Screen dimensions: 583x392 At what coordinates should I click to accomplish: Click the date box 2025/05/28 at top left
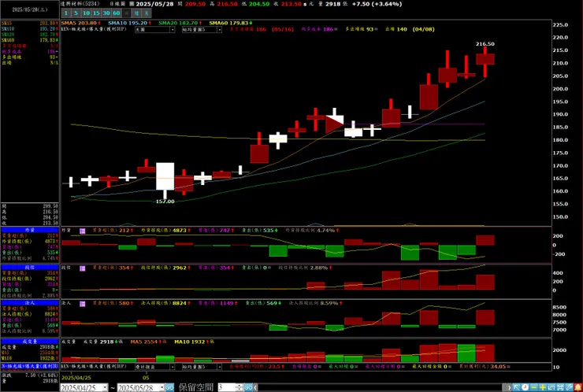(x=30, y=10)
